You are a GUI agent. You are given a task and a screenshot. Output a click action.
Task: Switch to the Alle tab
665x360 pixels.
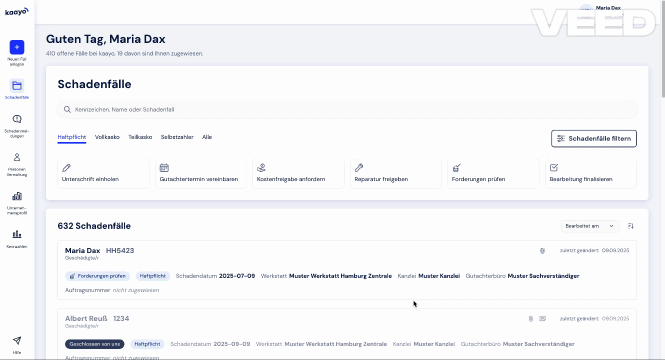point(207,137)
